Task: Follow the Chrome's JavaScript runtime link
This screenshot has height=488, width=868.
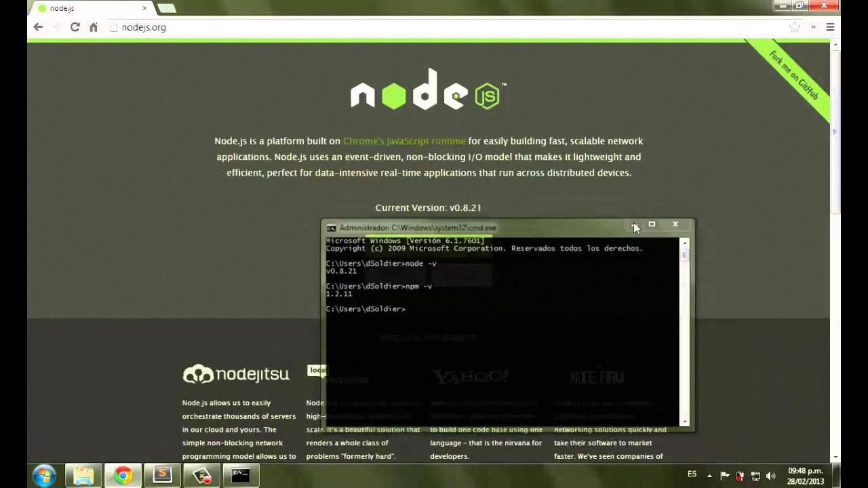Action: 404,141
